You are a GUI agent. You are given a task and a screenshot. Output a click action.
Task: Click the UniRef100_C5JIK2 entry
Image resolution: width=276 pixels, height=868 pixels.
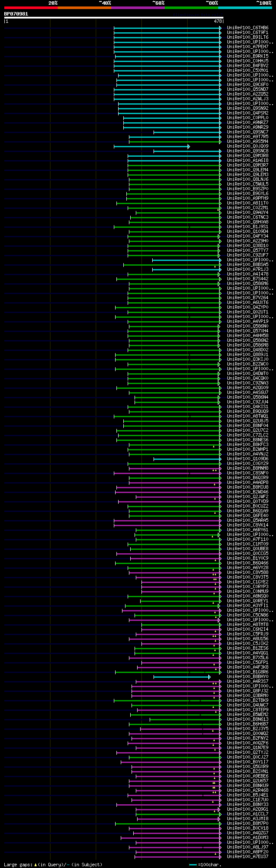pos(248,643)
